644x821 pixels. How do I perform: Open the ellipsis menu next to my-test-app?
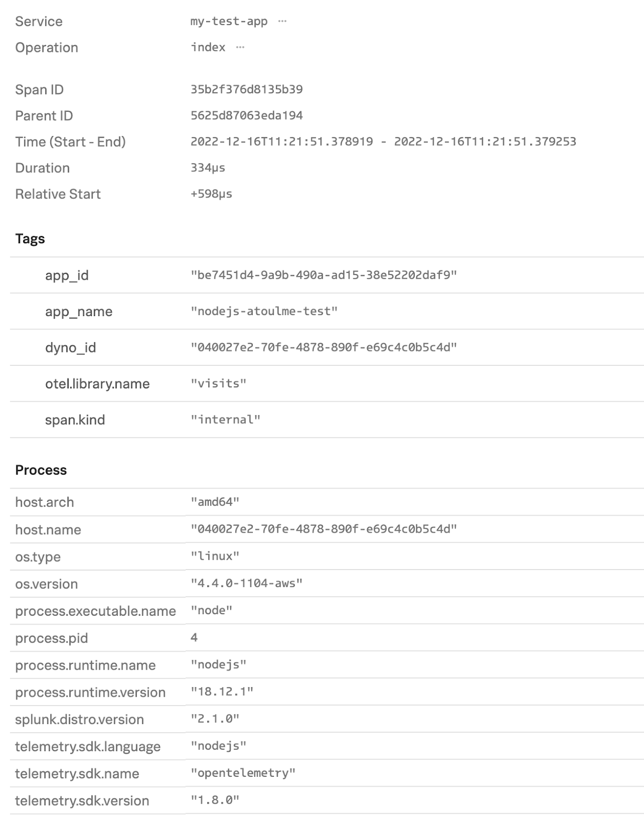coord(282,22)
